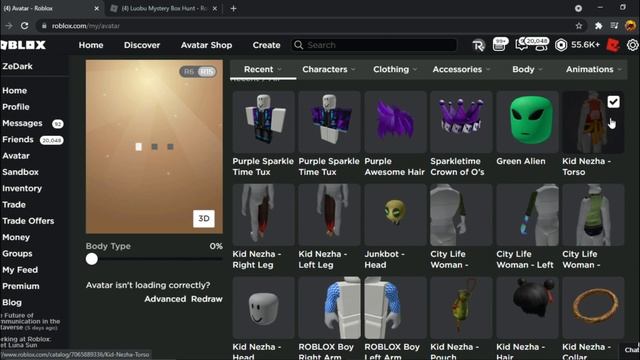Expand the Characters dropdown
This screenshot has height=360, width=640.
pos(329,69)
